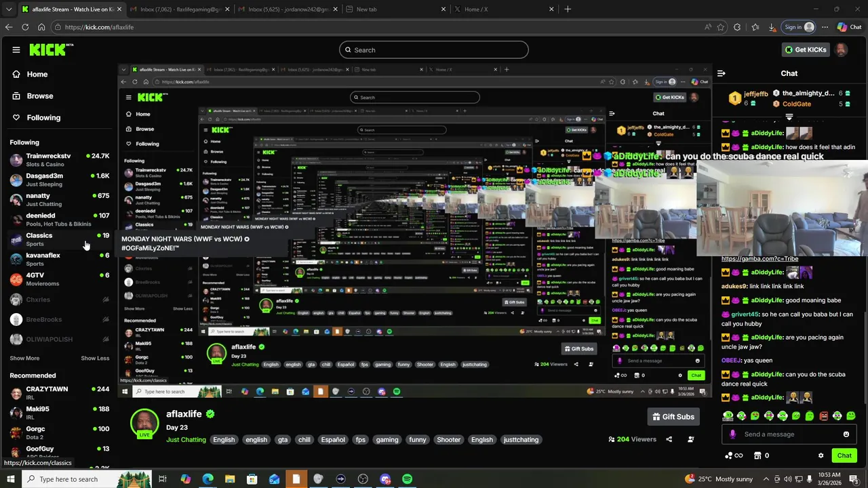Open offline channel OLIWIAPOLISH
868x488 pixels.
pyautogui.click(x=60, y=339)
